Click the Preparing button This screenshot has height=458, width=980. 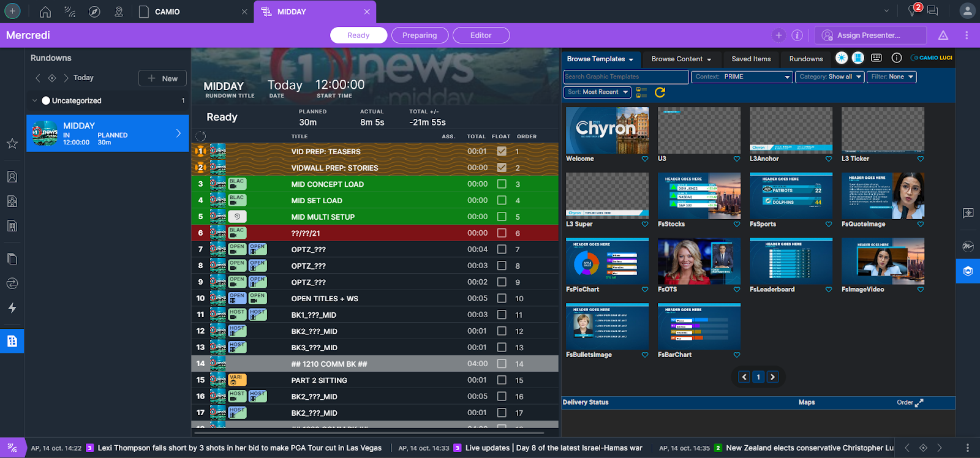click(x=420, y=36)
